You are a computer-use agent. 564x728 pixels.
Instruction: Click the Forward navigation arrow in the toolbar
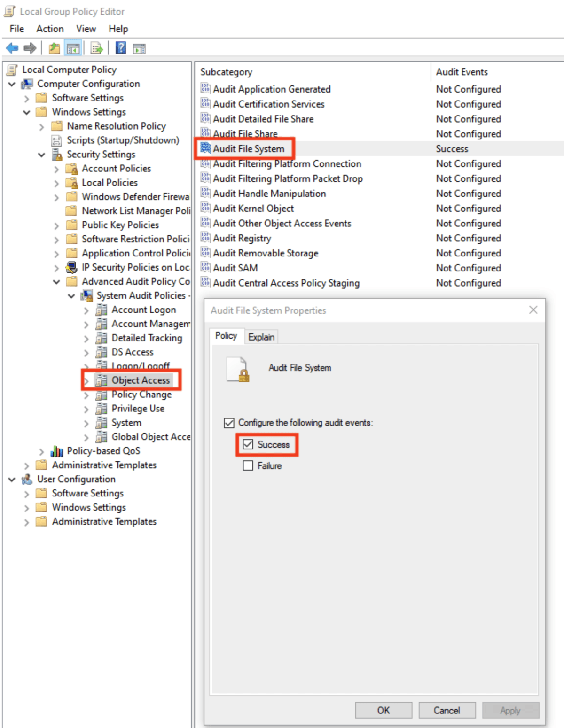coord(30,47)
